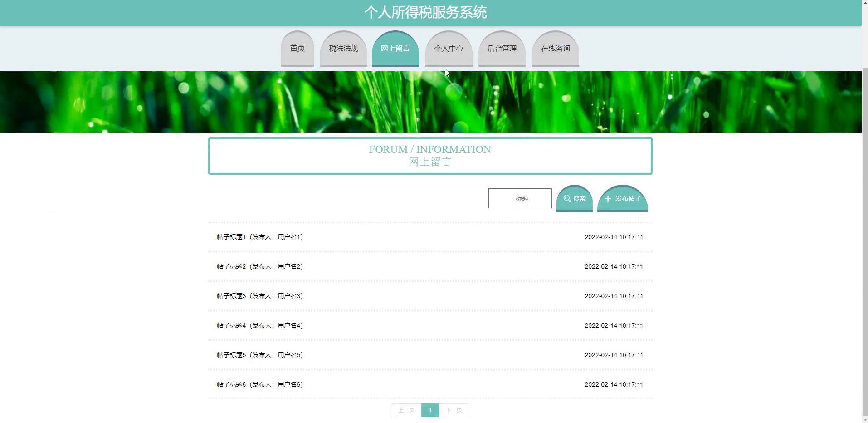Open post 帖子标题6（发布人：用户名6）
This screenshot has width=868, height=423.
click(x=260, y=384)
